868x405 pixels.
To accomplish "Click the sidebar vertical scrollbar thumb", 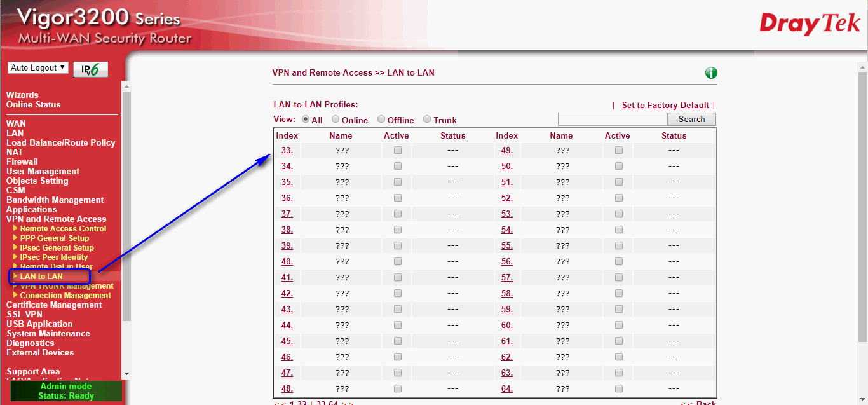I will click(126, 205).
